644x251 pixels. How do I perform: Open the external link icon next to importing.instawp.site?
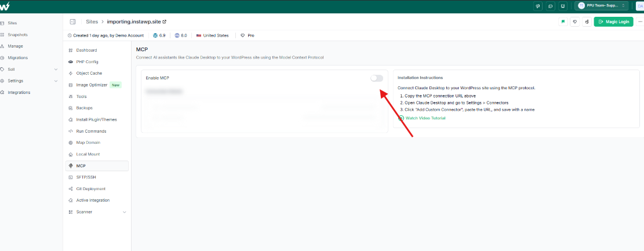pos(164,21)
